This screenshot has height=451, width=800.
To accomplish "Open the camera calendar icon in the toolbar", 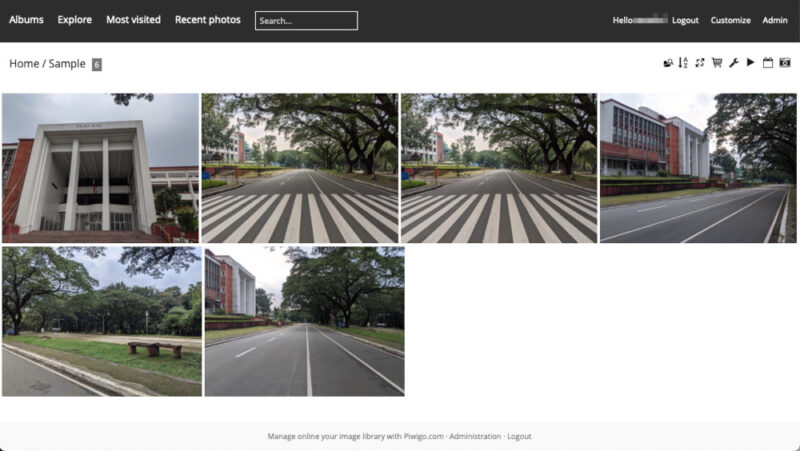I will point(785,63).
